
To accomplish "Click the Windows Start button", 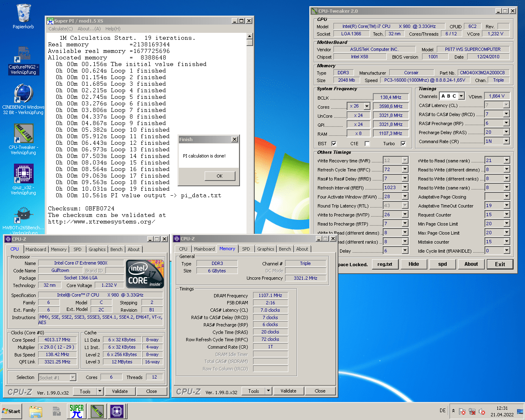I will tap(11, 411).
